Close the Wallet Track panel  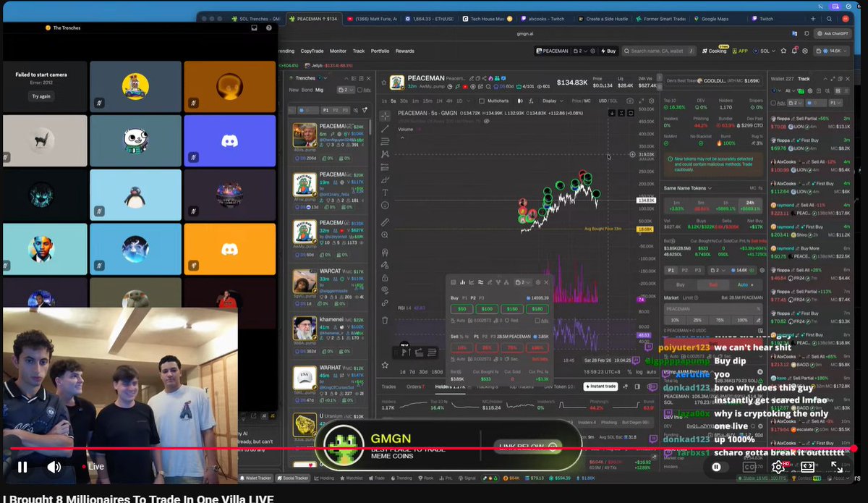848,78
